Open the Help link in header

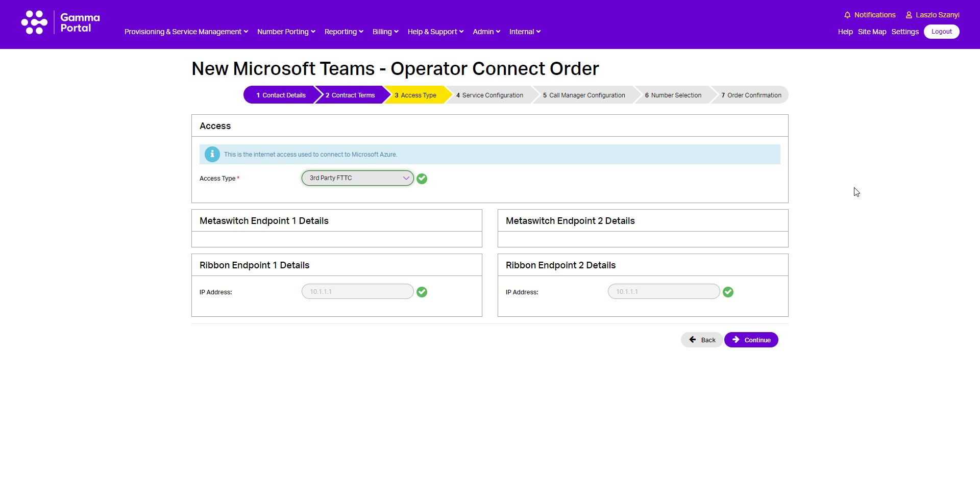(845, 32)
